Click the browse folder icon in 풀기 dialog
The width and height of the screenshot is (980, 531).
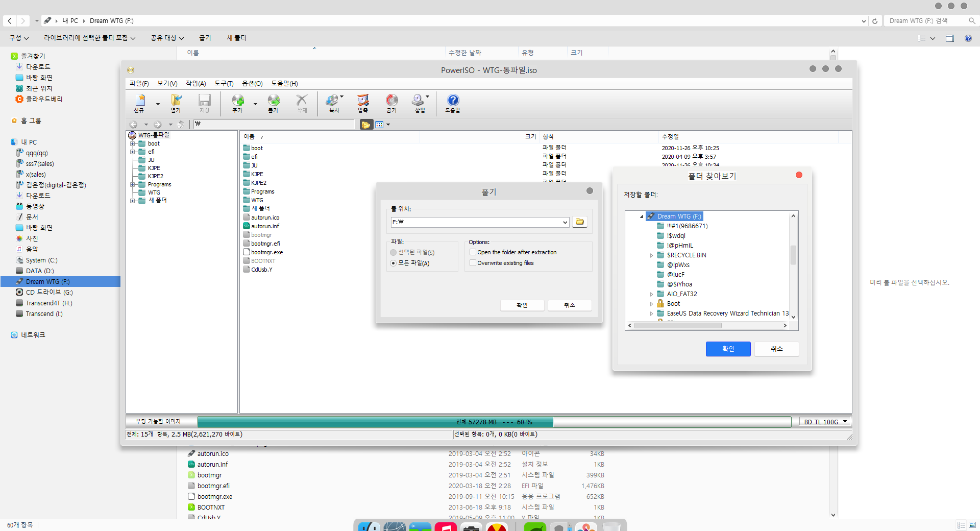point(580,222)
